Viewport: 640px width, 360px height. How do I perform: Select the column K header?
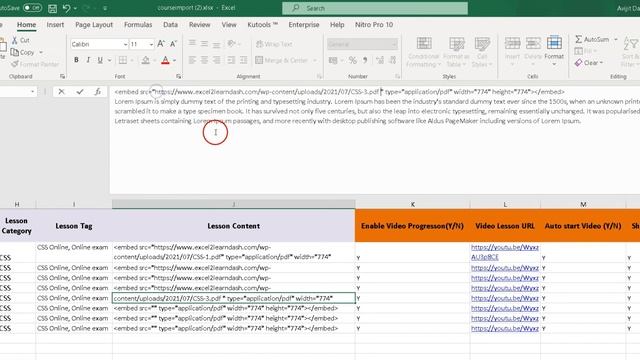[x=412, y=204]
